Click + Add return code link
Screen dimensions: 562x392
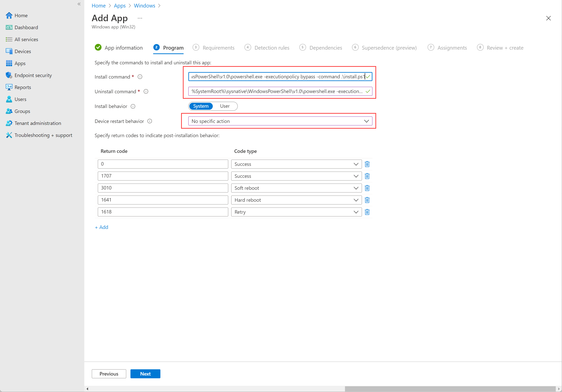(x=102, y=227)
